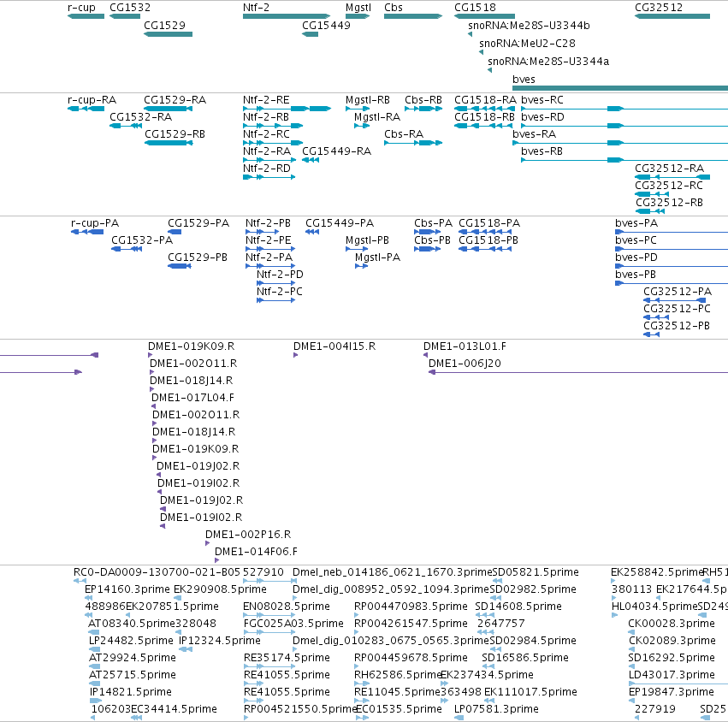The height and width of the screenshot is (722, 728).
Task: Select the CK00028.3prime EST label
Action: tap(672, 623)
